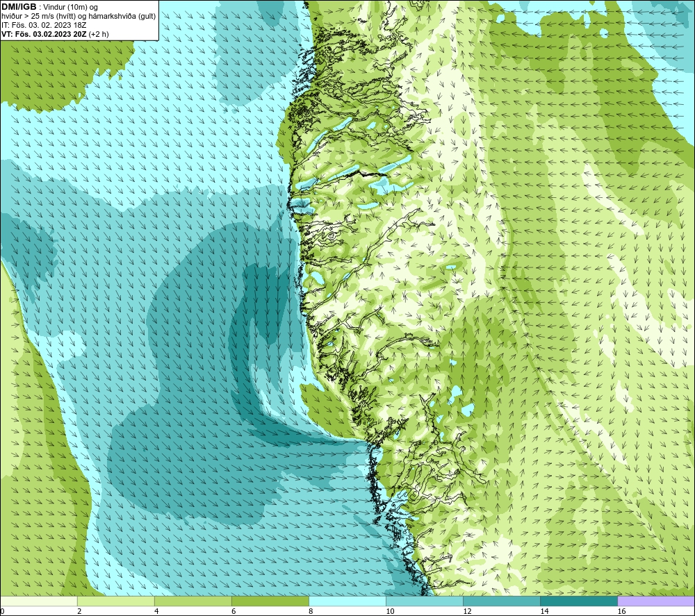
Task: Click the 2–4 m/s light green swatch
Action: [x=115, y=601]
